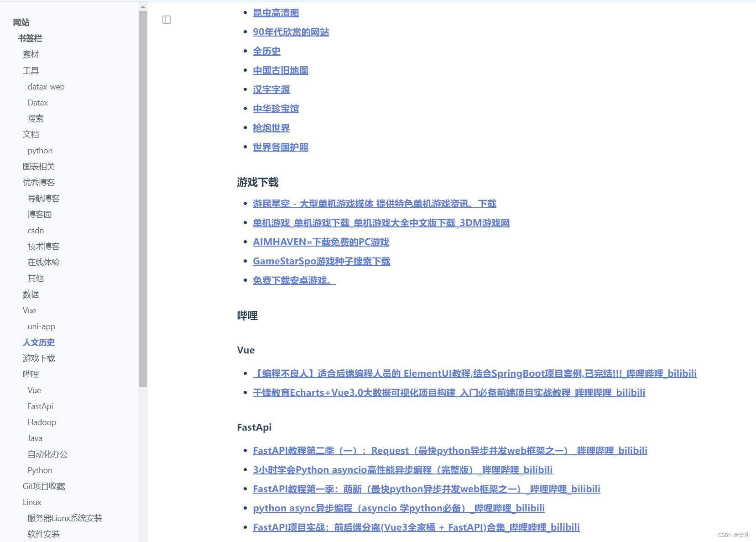The image size is (756, 542).
Task: Open uni-app outline entry
Action: [42, 326]
